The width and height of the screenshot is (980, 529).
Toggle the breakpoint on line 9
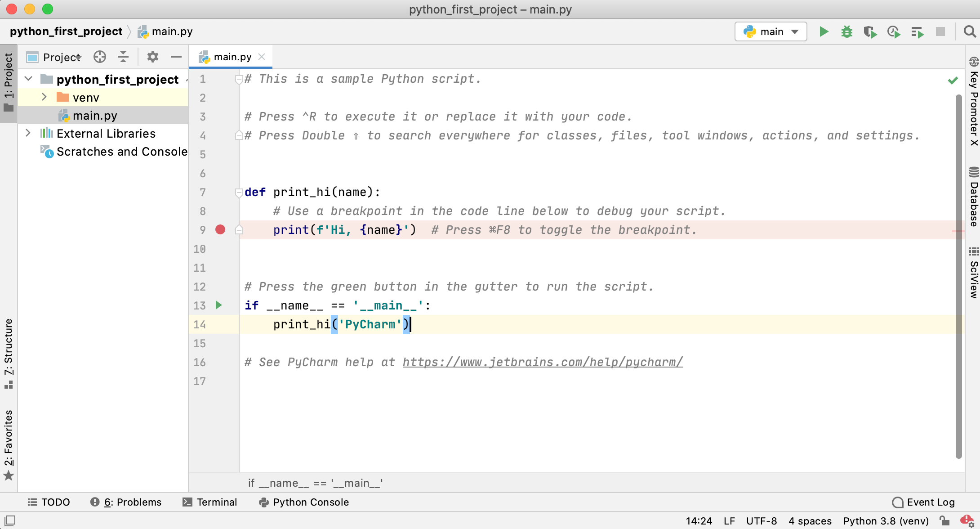point(220,230)
